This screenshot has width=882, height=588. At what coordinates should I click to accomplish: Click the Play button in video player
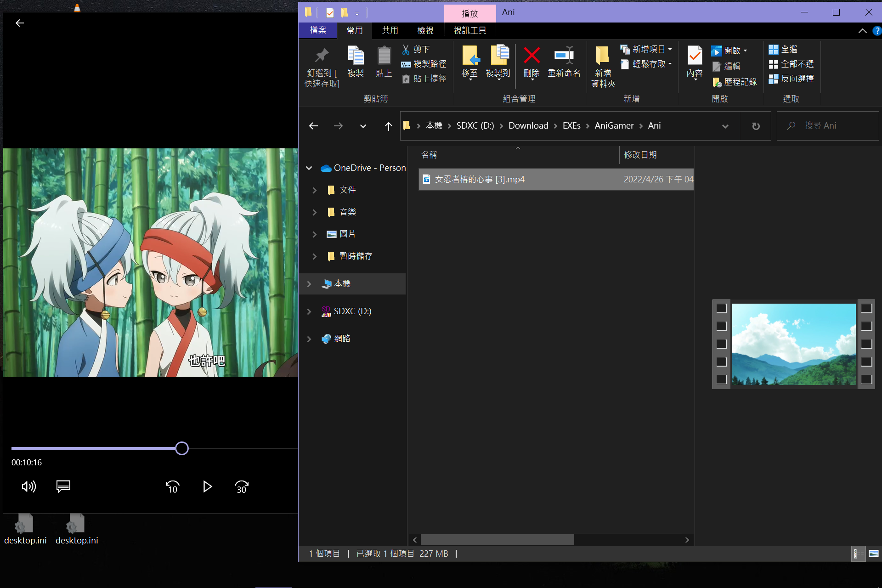point(207,486)
